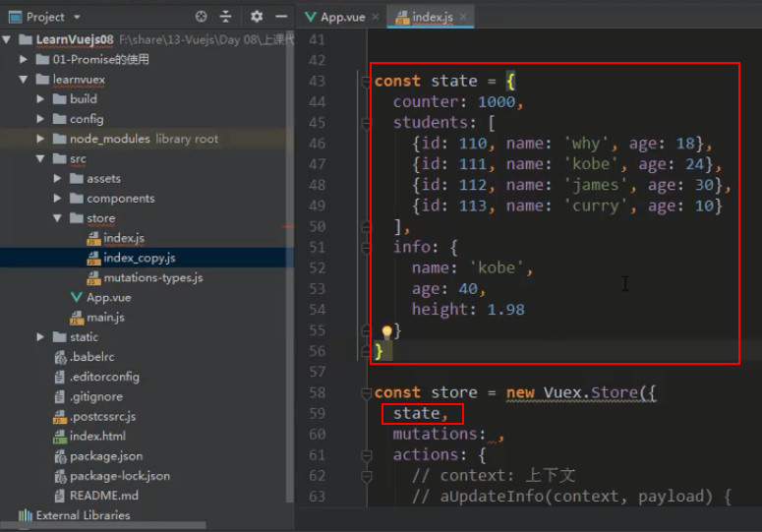Expand the assets folder
This screenshot has width=762, height=532.
coord(57,178)
